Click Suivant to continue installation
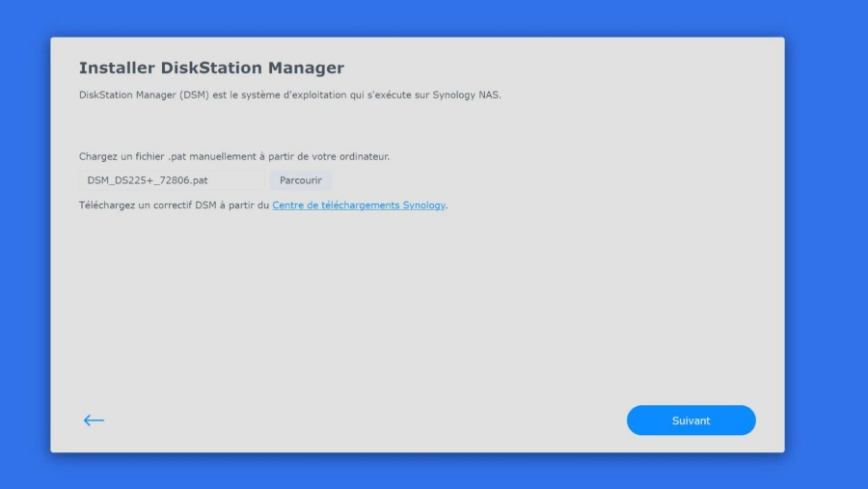 pos(691,421)
